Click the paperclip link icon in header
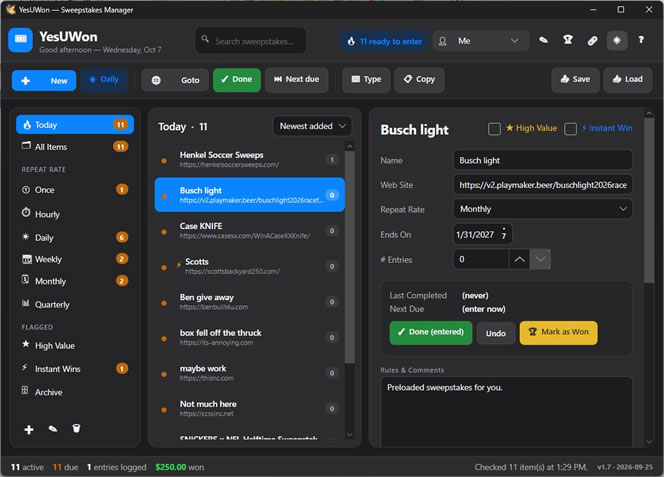 [x=592, y=41]
